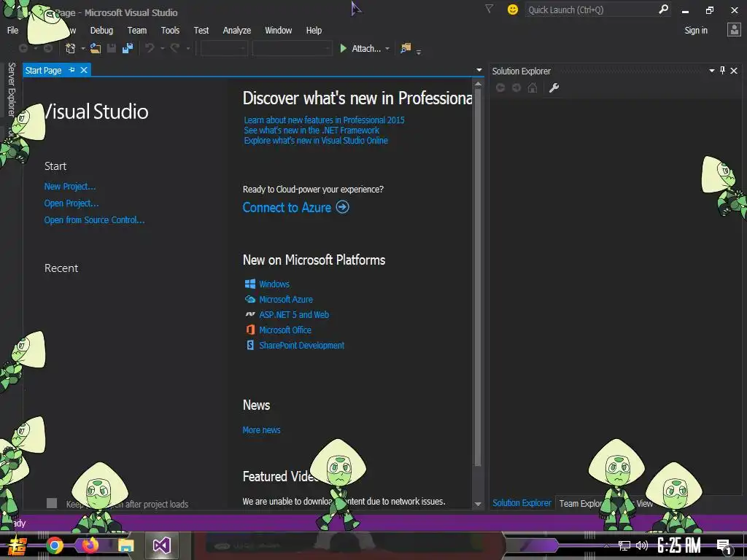This screenshot has height=560, width=747.
Task: Click the volume speaker tray icon
Action: tap(642, 545)
